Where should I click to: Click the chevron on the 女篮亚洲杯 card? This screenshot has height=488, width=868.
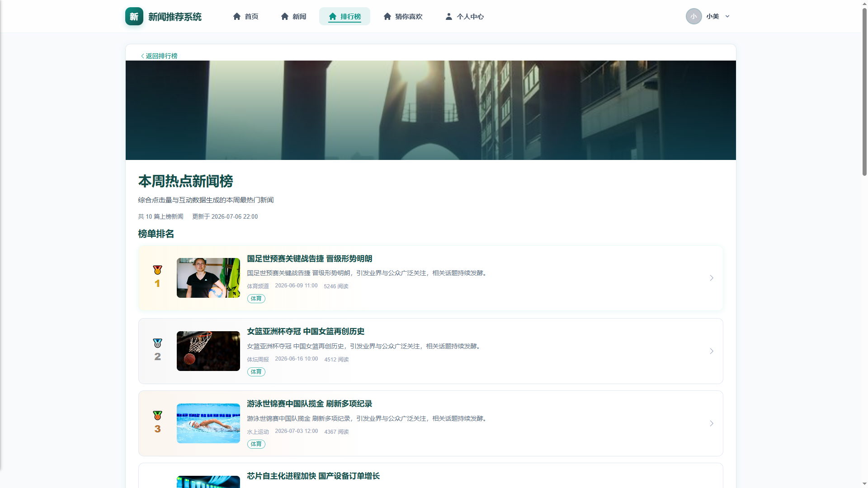click(712, 351)
